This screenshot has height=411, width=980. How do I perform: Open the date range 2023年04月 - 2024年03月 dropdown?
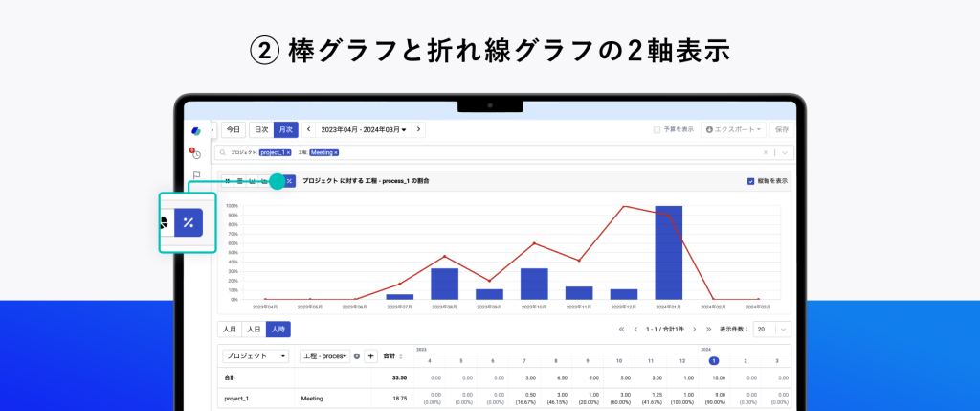coord(364,129)
